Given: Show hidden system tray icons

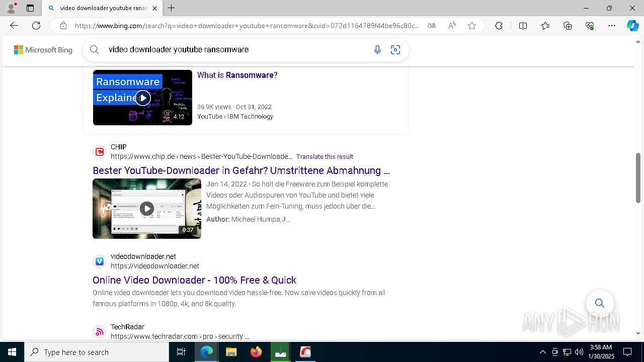Looking at the screenshot, I should click(542, 352).
